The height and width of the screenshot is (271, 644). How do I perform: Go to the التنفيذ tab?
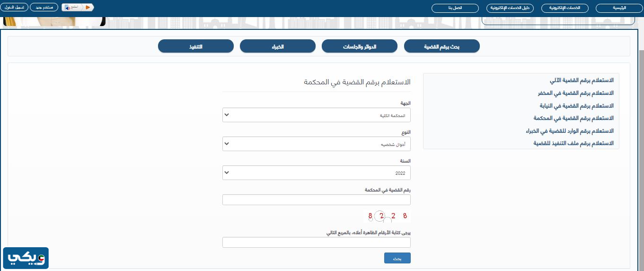195,46
